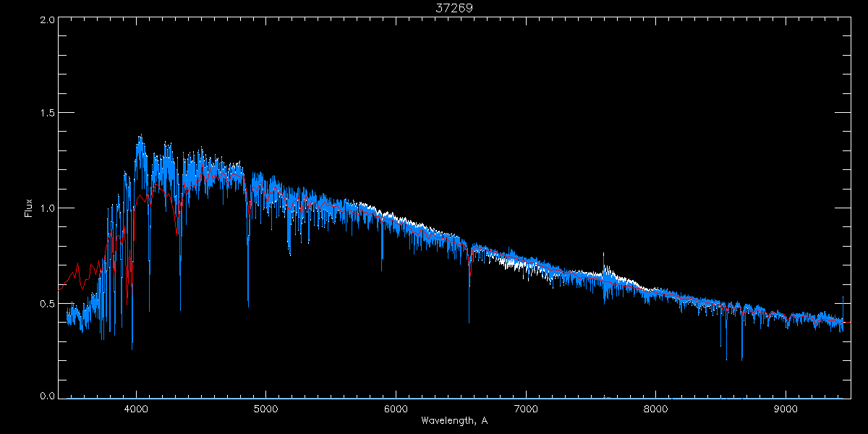This screenshot has width=868, height=434.
Task: Click the bottom of the absorption dip near 6560
Action: click(469, 320)
